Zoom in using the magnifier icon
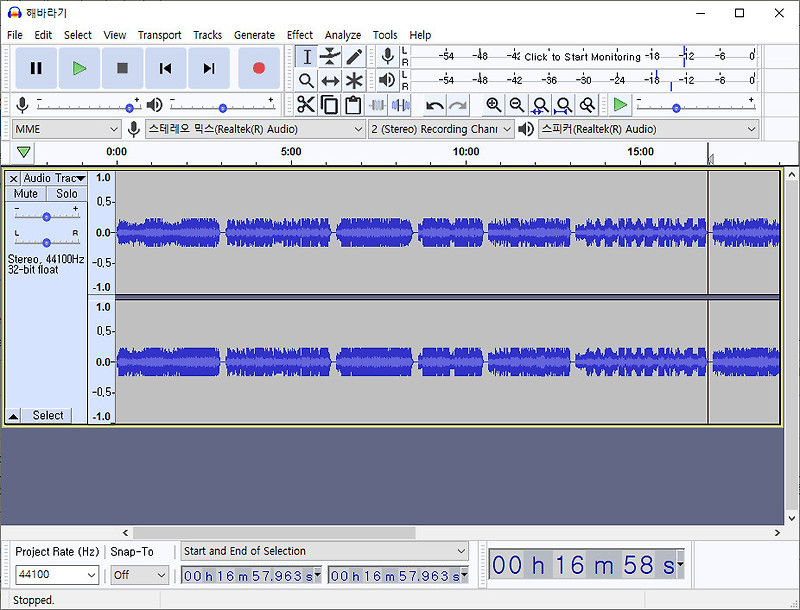The image size is (800, 610). tap(491, 104)
